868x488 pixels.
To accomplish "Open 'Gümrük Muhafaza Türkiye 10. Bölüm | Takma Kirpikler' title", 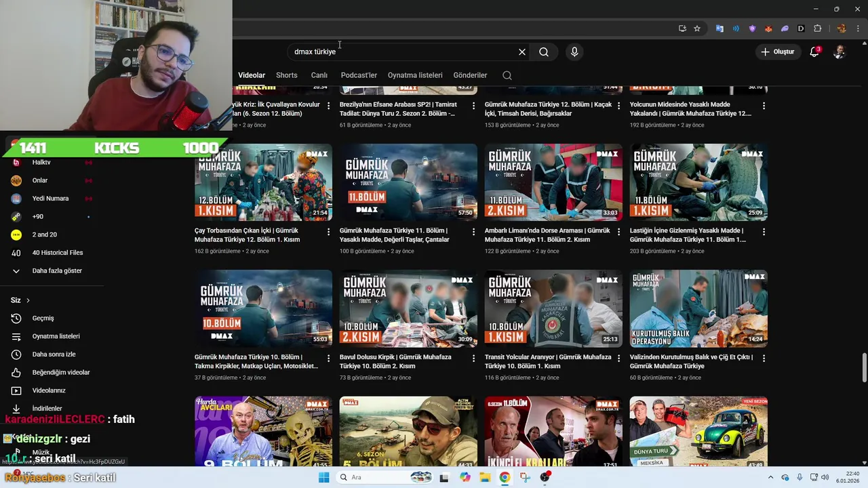I will [256, 361].
